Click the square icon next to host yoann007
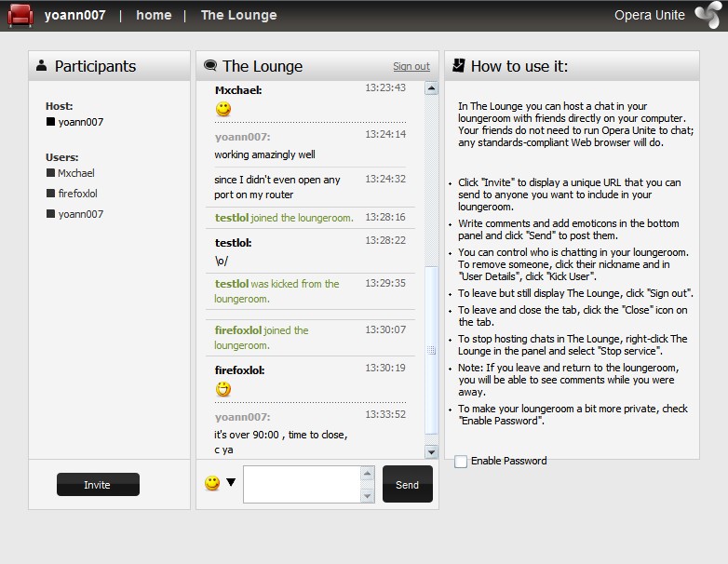The image size is (728, 564). (50, 122)
